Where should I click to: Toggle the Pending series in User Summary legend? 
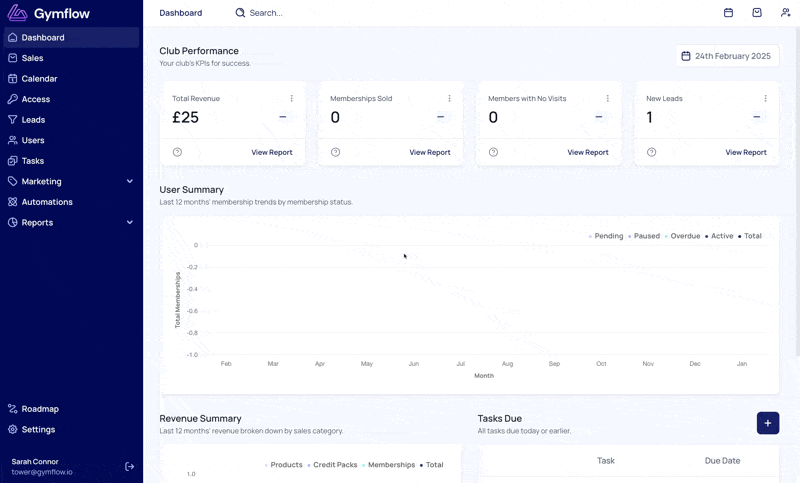(x=606, y=236)
